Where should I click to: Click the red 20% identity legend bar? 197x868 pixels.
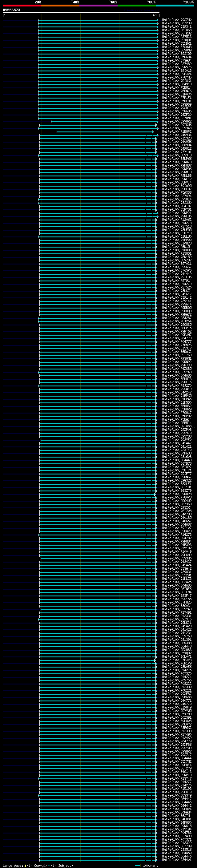(x=22, y=6)
